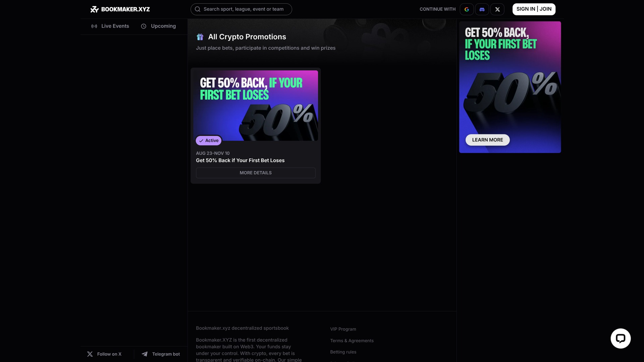The height and width of the screenshot is (362, 644).
Task: Click the promotion title 'Get 50% Back if Your First Bet Loses'
Action: pyautogui.click(x=240, y=161)
